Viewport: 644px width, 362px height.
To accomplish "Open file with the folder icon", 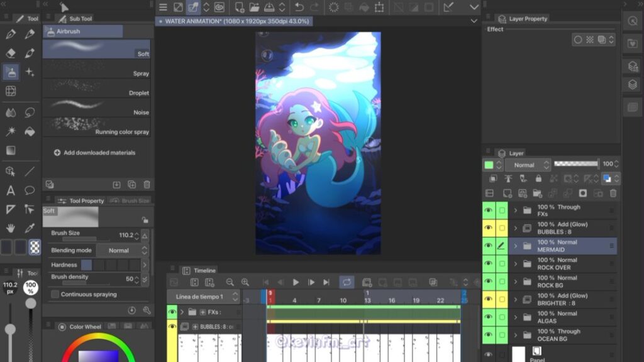I will [x=254, y=7].
